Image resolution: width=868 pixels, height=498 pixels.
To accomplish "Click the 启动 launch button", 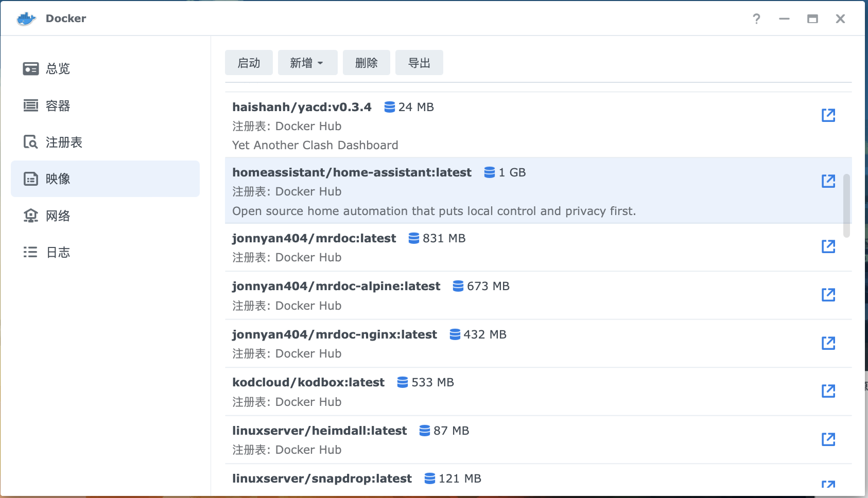I will 249,63.
